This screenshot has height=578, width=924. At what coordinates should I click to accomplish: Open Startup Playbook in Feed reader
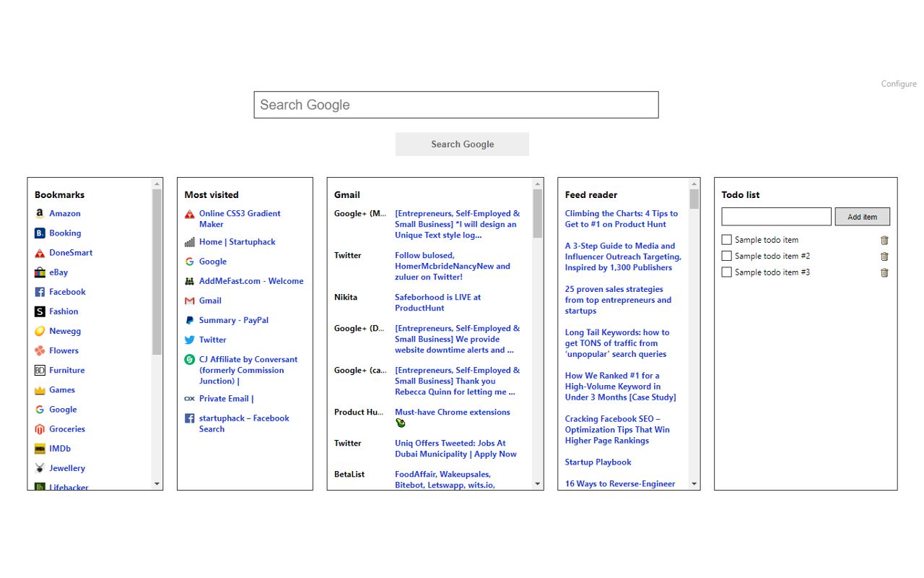(x=598, y=462)
